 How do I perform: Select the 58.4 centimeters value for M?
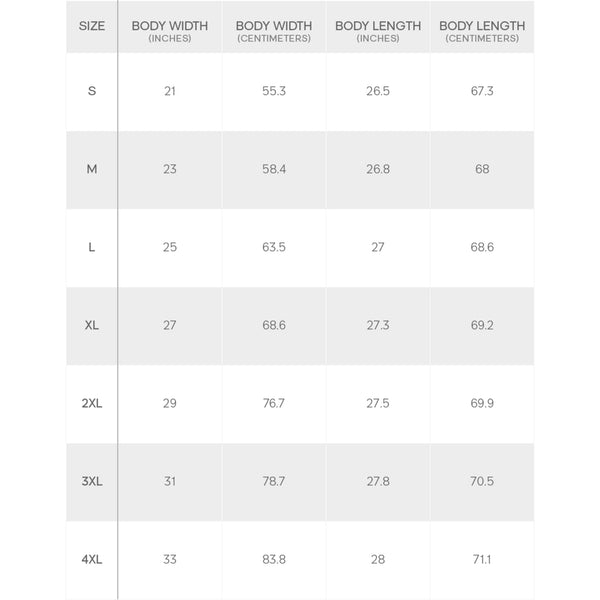(273, 169)
